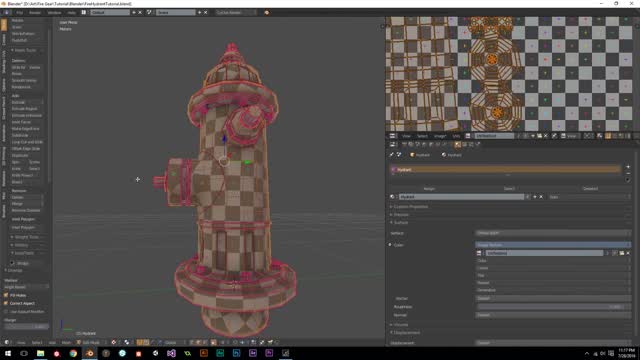Open the Window menu
This screenshot has height=360, width=640.
[x=54, y=12]
